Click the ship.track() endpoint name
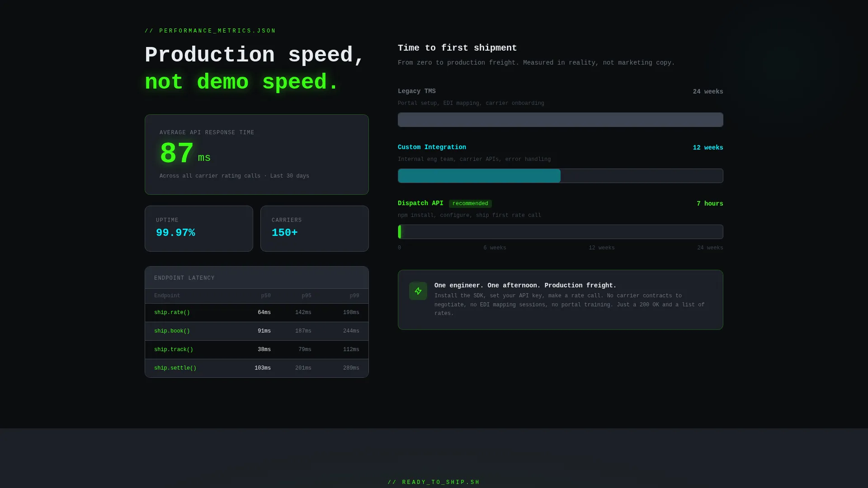 point(174,350)
